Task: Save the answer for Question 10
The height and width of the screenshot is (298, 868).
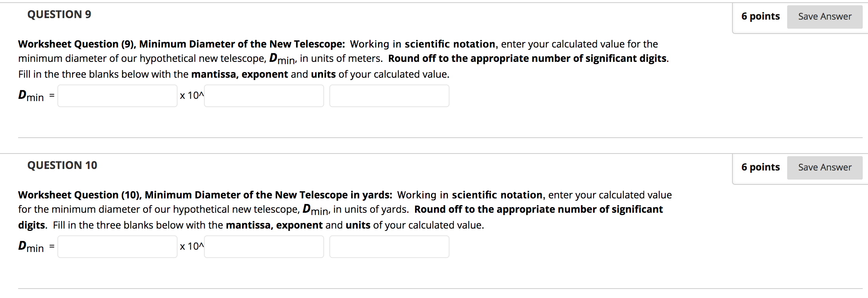Action: click(x=825, y=167)
